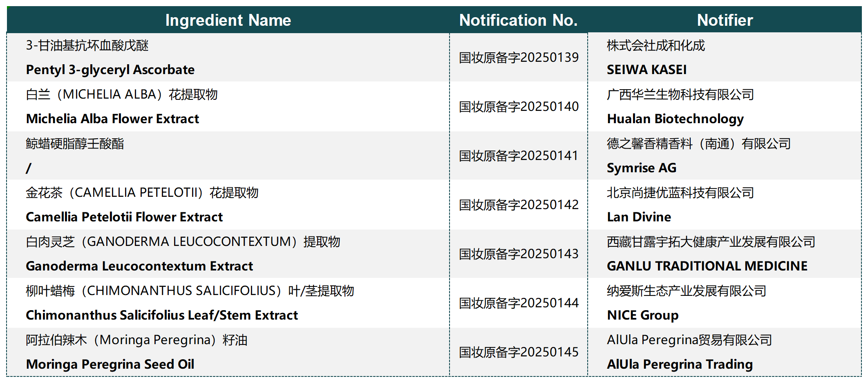868x383 pixels.
Task: Click the Ingredient Name column header
Action: [228, 20]
